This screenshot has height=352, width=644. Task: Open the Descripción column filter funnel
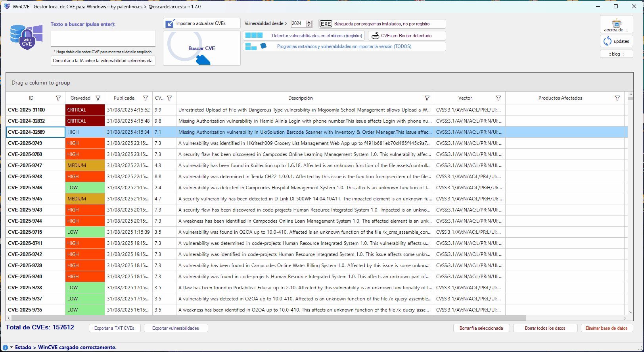(427, 98)
